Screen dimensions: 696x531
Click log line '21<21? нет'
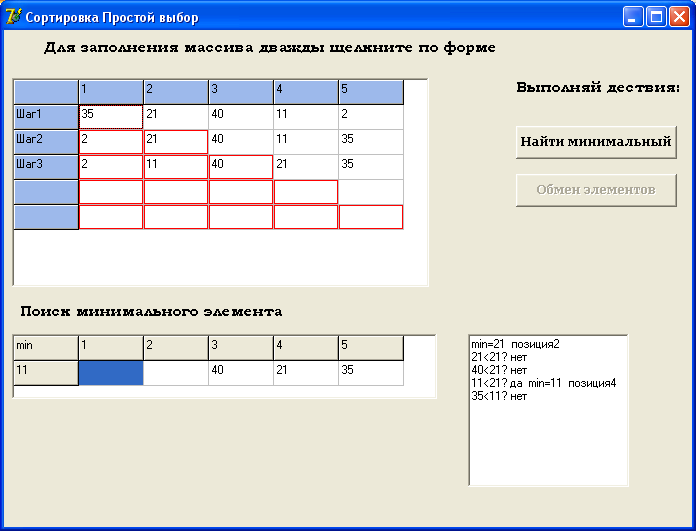click(499, 357)
